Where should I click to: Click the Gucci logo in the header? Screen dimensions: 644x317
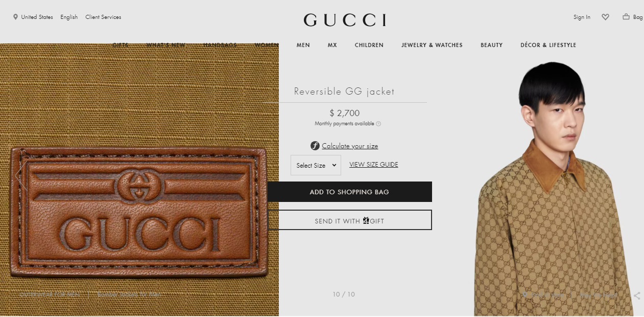click(345, 20)
